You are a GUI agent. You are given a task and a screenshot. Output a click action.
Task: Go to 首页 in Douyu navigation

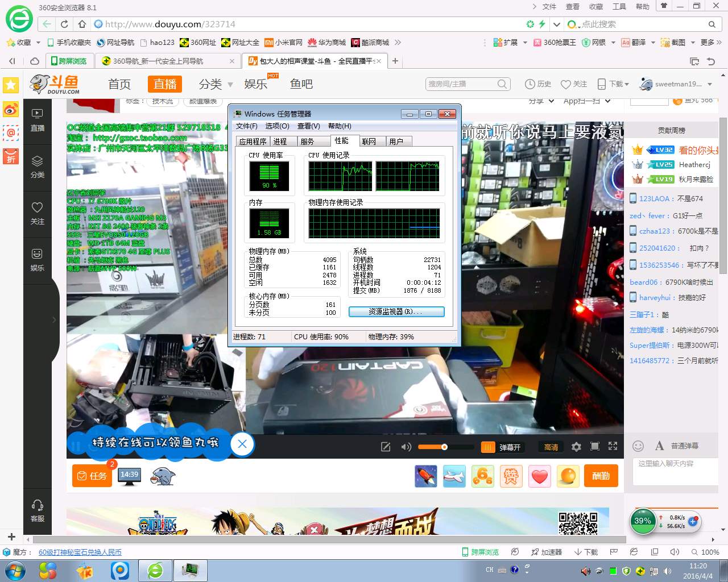pyautogui.click(x=119, y=84)
